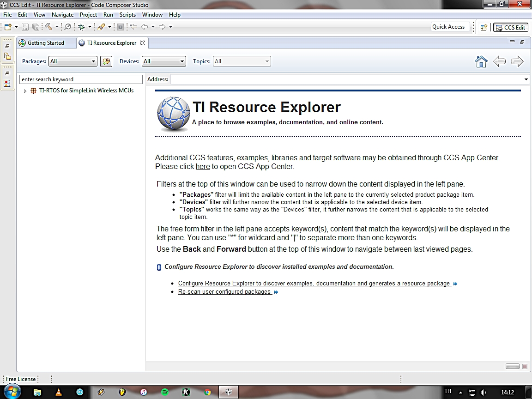This screenshot has height=399, width=532.
Task: Click the Save disk icon
Action: coord(25,27)
